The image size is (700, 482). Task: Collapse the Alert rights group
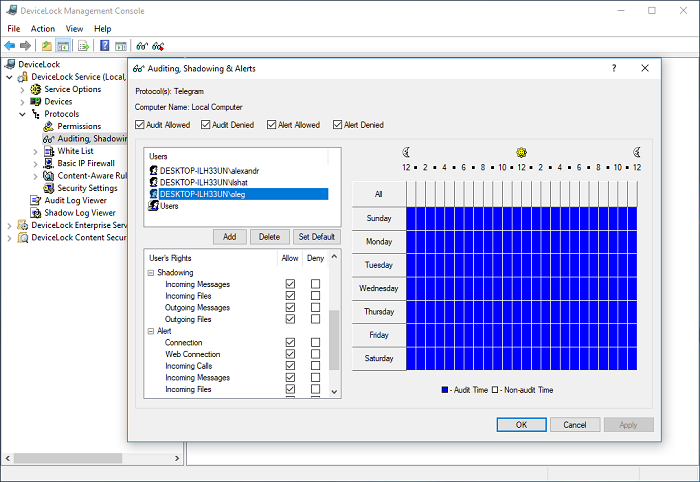coord(151,331)
